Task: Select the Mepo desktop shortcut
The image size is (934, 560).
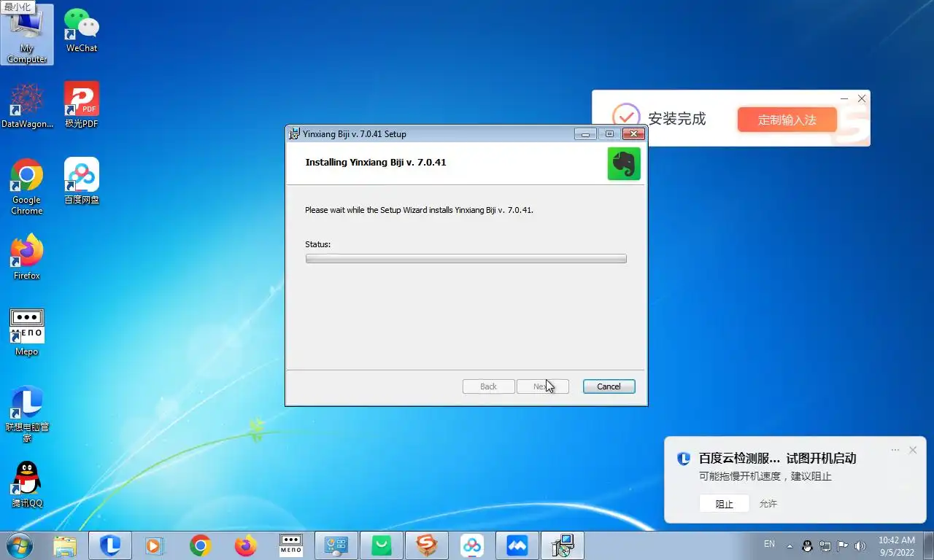Action: coord(27,332)
